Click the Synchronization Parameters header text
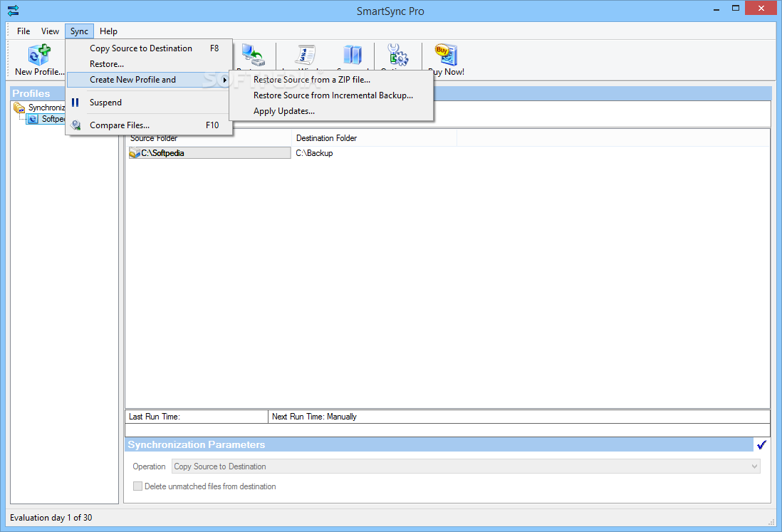782x532 pixels. [x=197, y=444]
